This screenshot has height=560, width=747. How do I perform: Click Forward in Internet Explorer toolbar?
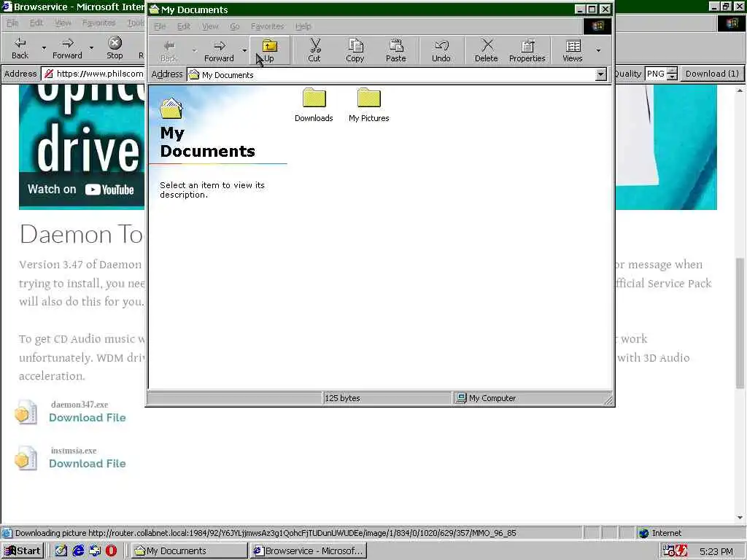[67, 48]
